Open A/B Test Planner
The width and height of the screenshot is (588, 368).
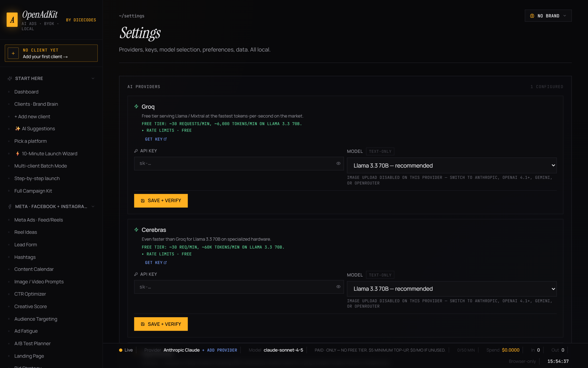pos(33,343)
